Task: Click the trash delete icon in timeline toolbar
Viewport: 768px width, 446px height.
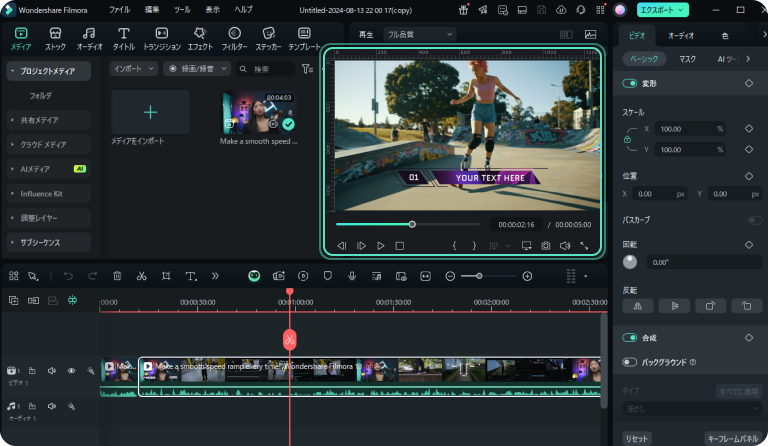Action: tap(117, 276)
